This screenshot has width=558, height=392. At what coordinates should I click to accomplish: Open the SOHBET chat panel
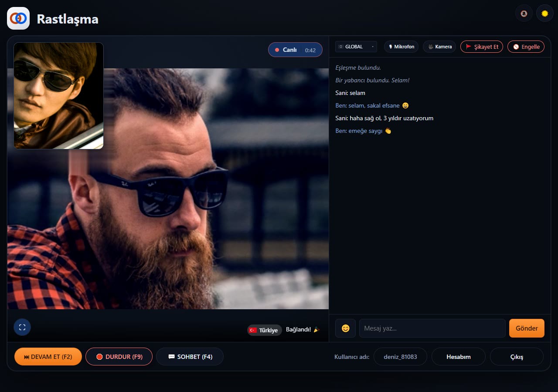190,357
